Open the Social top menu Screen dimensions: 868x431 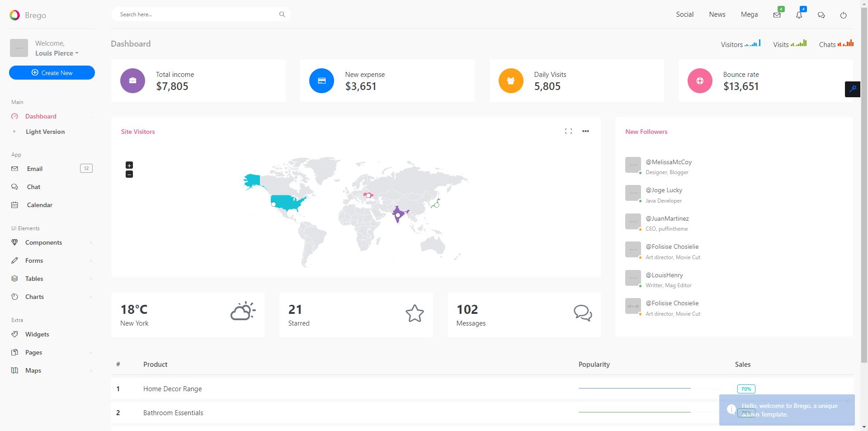pos(684,14)
